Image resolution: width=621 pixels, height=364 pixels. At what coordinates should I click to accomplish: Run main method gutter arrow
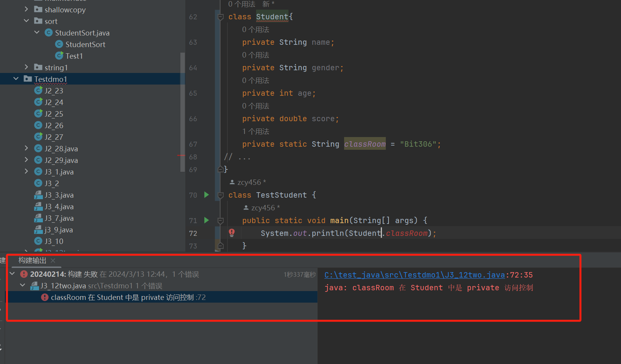(x=207, y=220)
